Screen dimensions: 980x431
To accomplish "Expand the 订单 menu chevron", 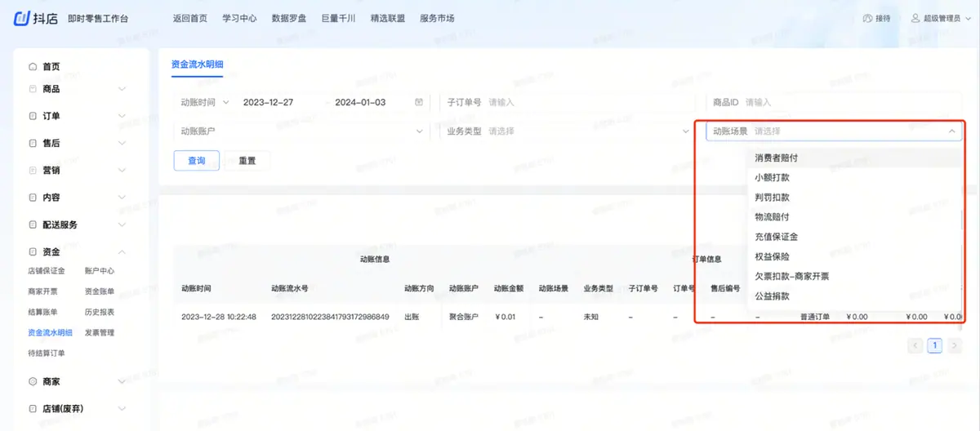I will coord(122,116).
